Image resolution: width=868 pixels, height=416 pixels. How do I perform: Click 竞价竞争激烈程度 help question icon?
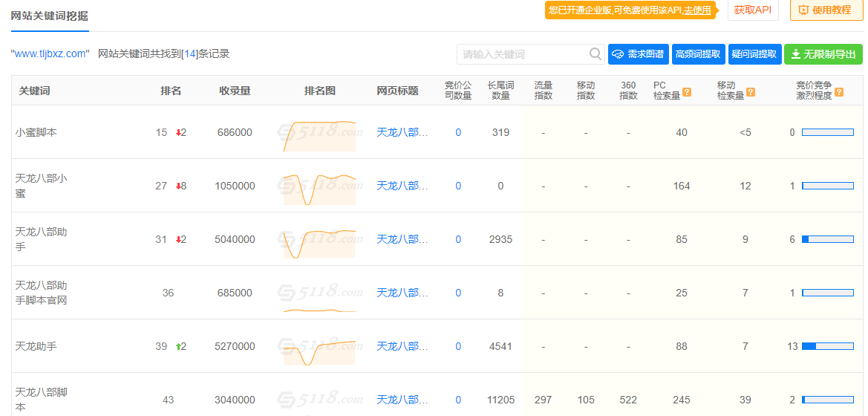[839, 92]
